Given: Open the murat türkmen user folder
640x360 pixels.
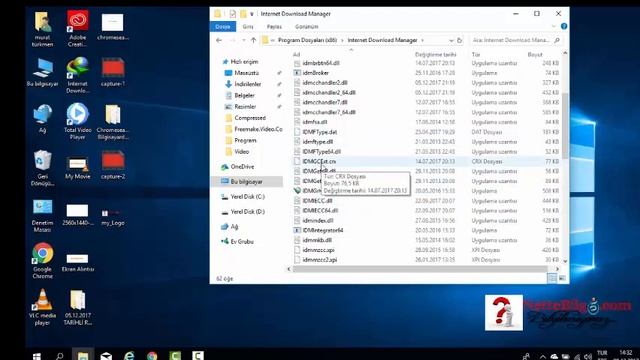Looking at the screenshot, I should click(x=42, y=29).
